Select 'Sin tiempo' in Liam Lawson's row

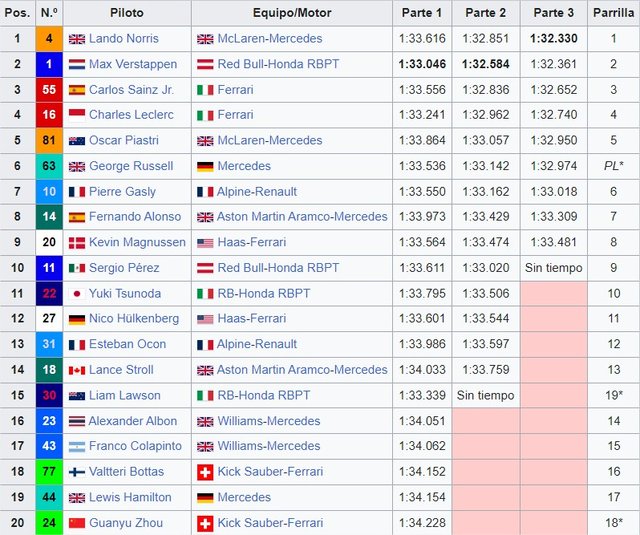486,395
